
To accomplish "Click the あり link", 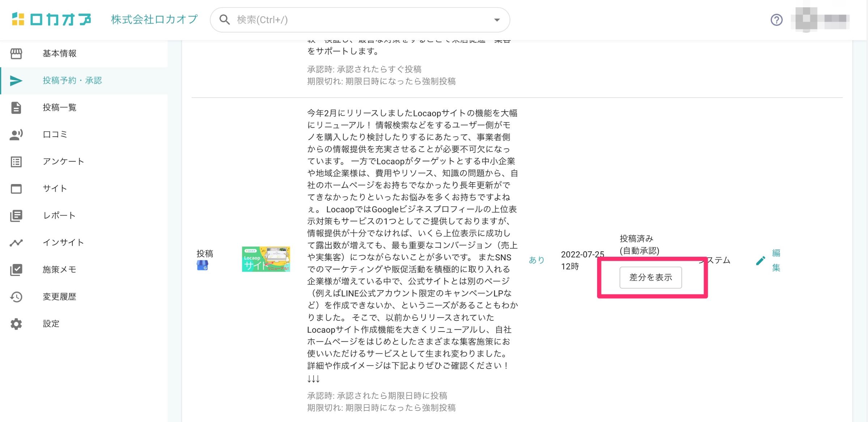I will [536, 260].
